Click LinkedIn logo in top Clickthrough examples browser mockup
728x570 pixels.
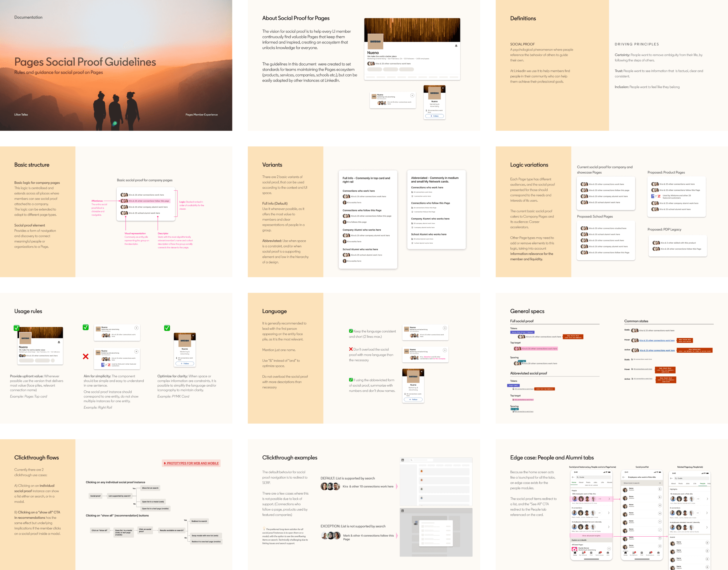402,460
